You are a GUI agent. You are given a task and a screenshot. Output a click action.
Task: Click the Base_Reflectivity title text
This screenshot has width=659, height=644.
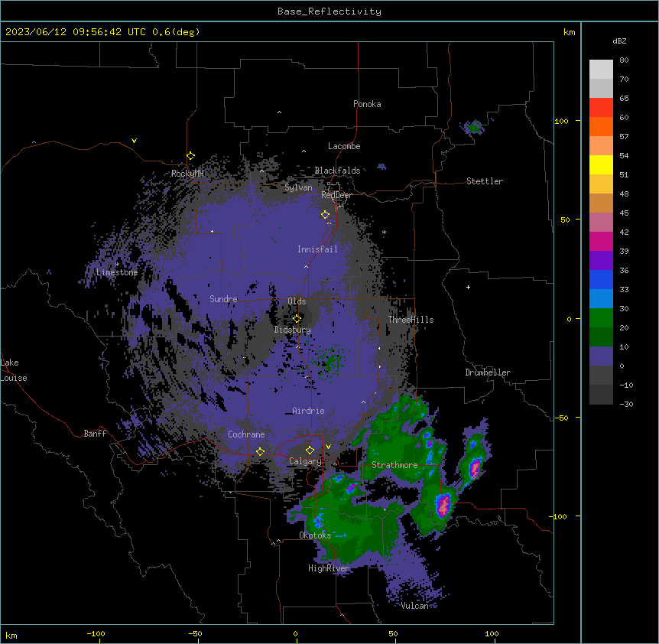coord(329,11)
